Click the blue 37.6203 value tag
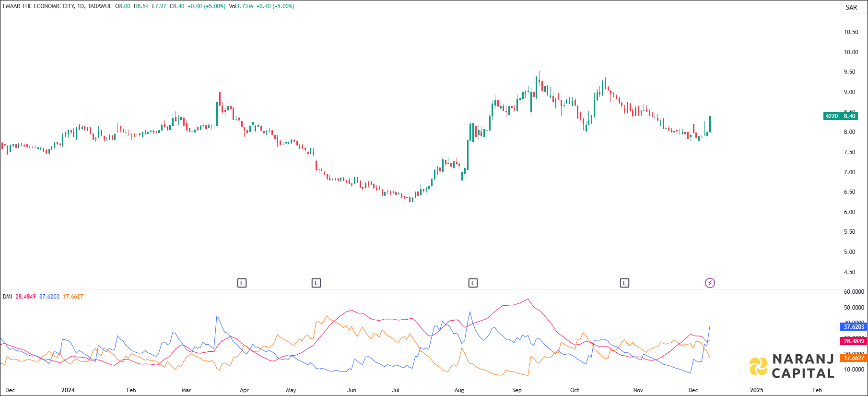Screen dimensions: 868x396 point(854,327)
